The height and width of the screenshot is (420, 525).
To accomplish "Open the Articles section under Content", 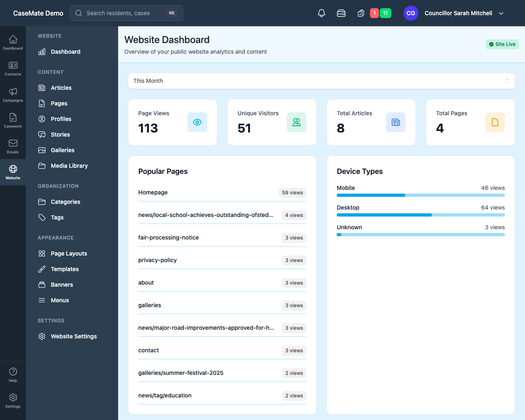I will (61, 88).
